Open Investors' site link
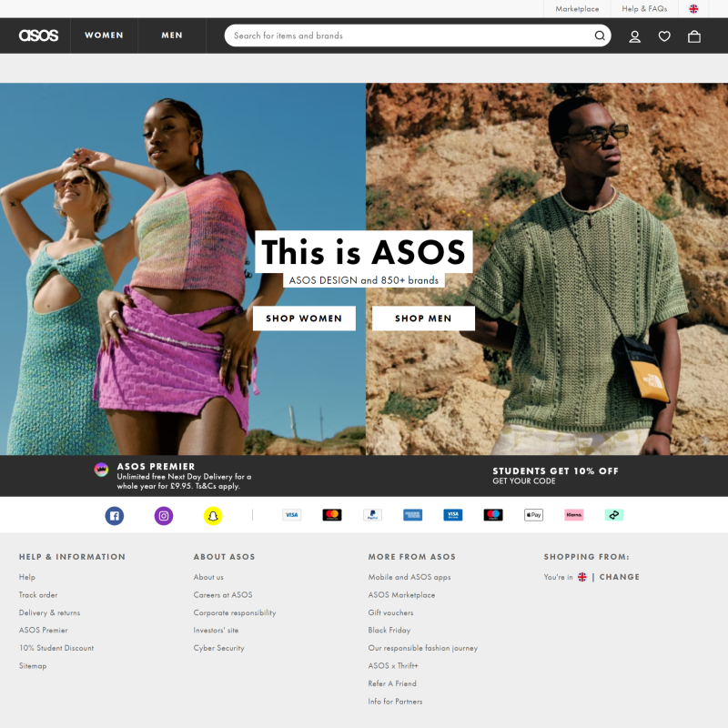Viewport: 728px width, 728px height. [x=216, y=631]
